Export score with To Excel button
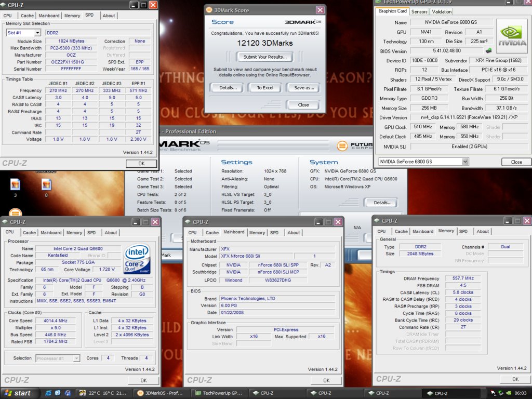Viewport: 532px width, 399px height. pos(265,87)
